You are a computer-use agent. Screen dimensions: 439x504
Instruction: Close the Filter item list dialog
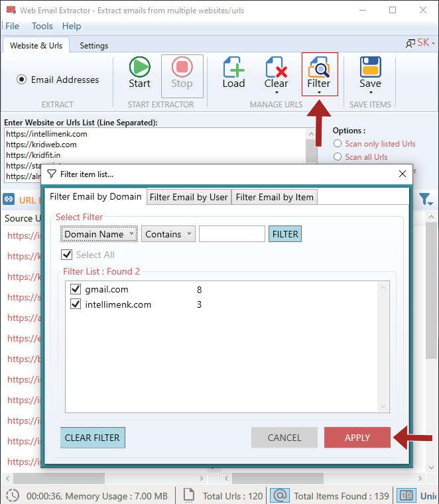(403, 174)
